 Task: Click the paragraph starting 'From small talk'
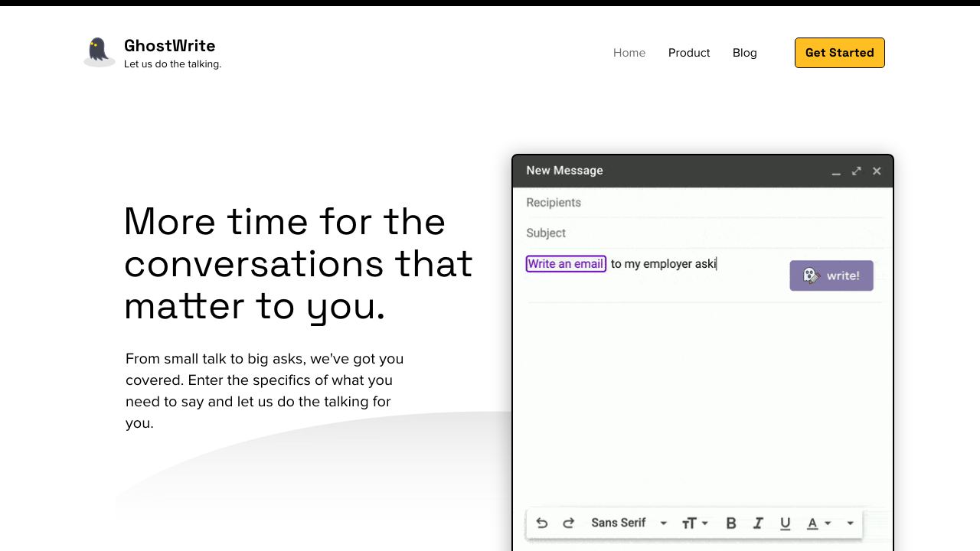point(265,391)
